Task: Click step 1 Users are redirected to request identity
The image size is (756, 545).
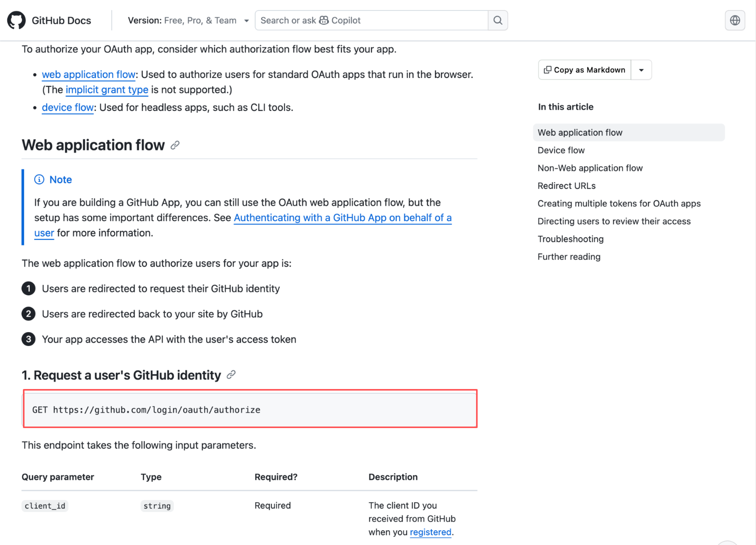Action: click(x=161, y=289)
